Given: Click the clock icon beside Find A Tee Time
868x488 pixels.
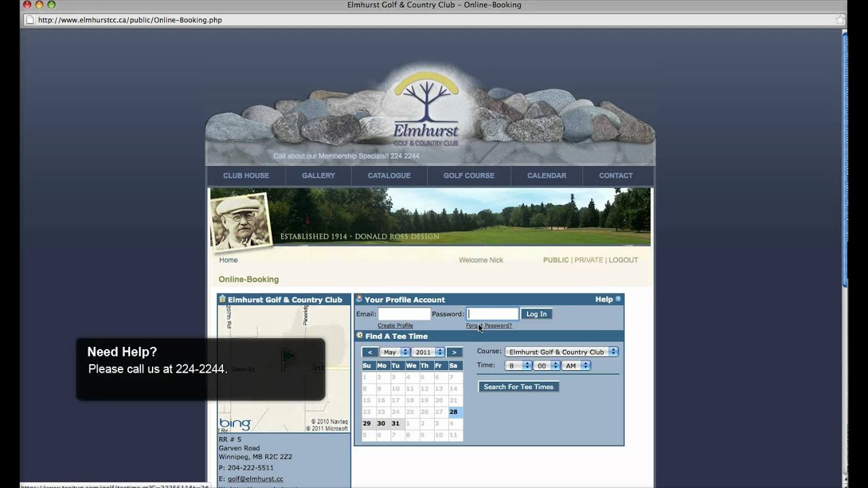Looking at the screenshot, I should [x=359, y=335].
